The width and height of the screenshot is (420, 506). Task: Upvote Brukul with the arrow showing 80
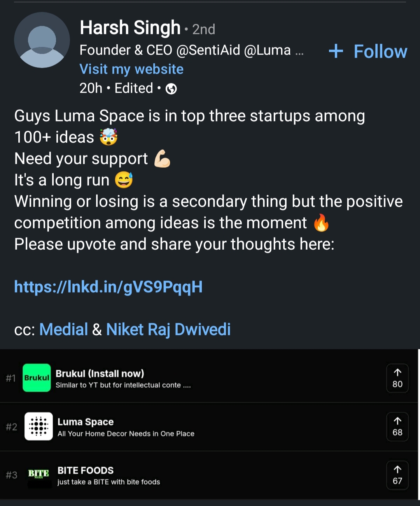pyautogui.click(x=397, y=378)
